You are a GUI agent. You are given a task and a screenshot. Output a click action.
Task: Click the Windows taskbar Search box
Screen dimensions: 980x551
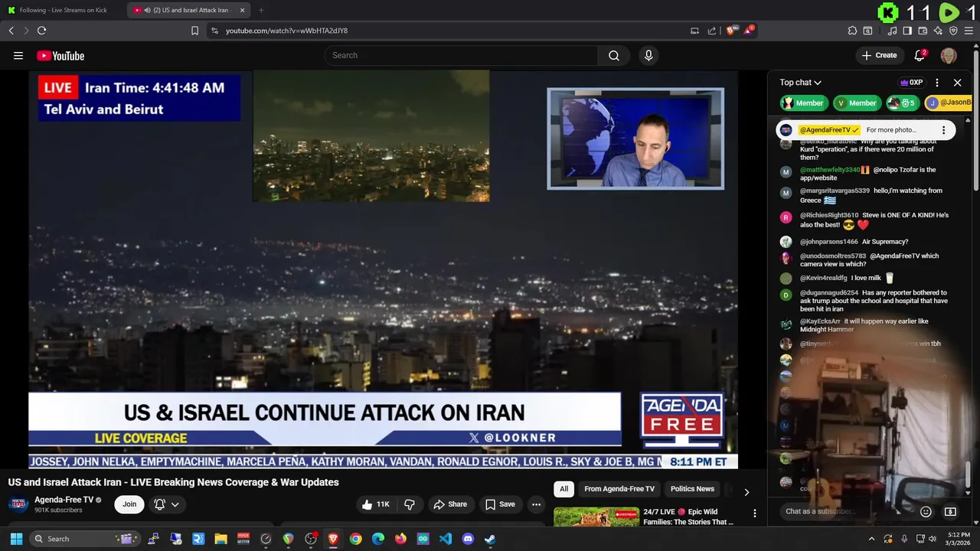tap(85, 539)
